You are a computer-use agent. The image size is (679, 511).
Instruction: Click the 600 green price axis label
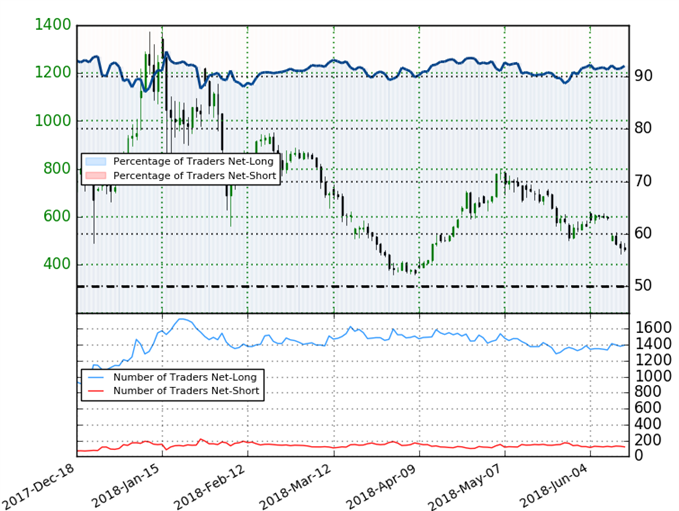click(57, 216)
